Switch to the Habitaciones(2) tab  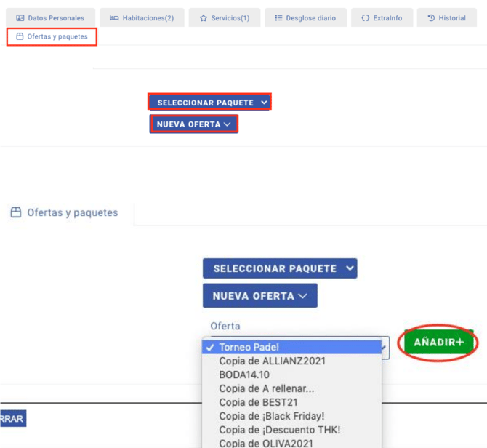pyautogui.click(x=142, y=18)
